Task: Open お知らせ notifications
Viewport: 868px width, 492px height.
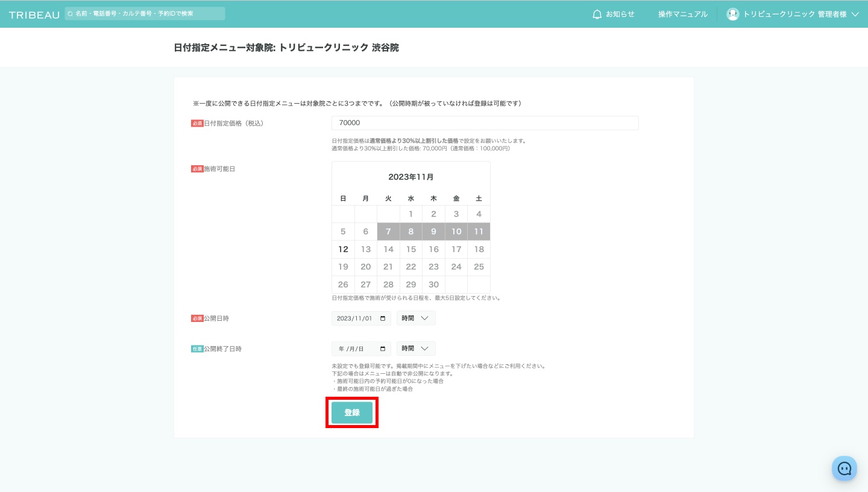Action: 614,14
